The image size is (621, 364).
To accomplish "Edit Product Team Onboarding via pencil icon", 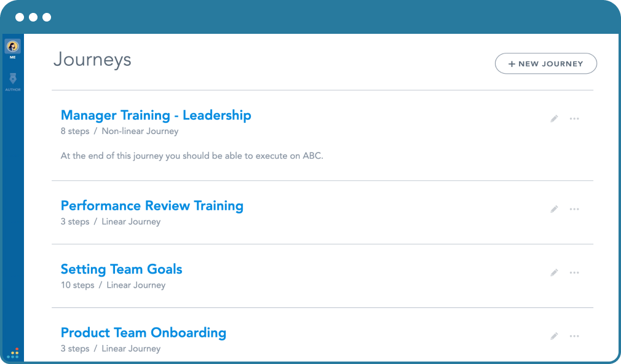I will [554, 336].
